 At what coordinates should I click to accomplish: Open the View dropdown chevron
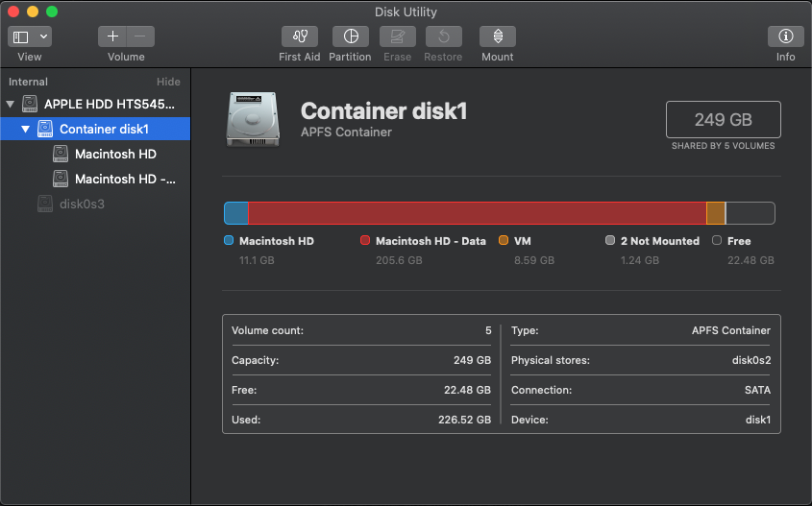click(x=44, y=36)
